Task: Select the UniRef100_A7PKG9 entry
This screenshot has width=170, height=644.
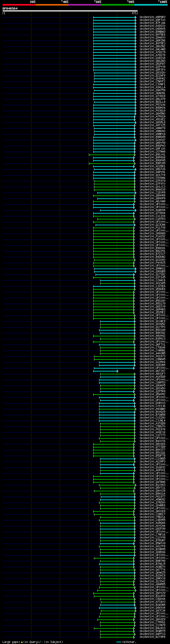Action: [x=152, y=117]
